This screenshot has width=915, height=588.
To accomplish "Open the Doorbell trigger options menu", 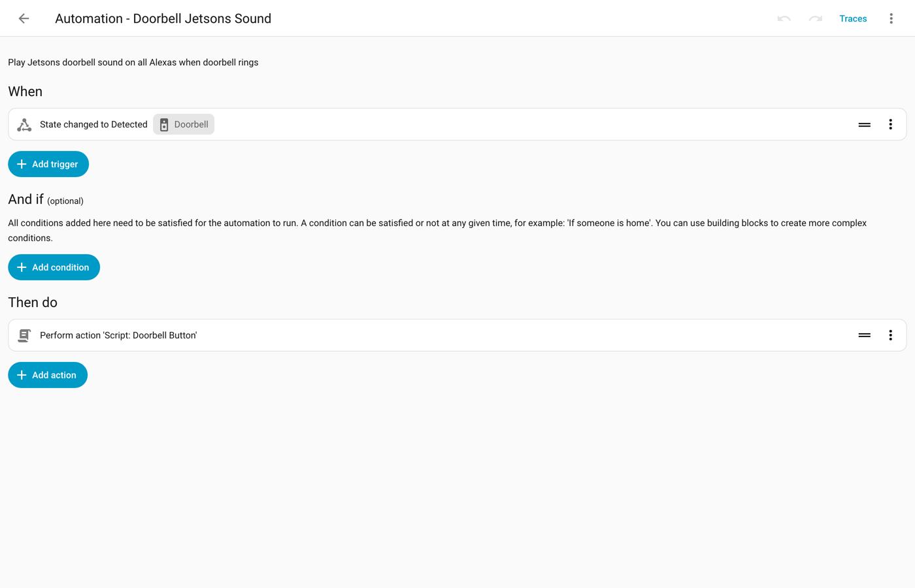I will 890,125.
